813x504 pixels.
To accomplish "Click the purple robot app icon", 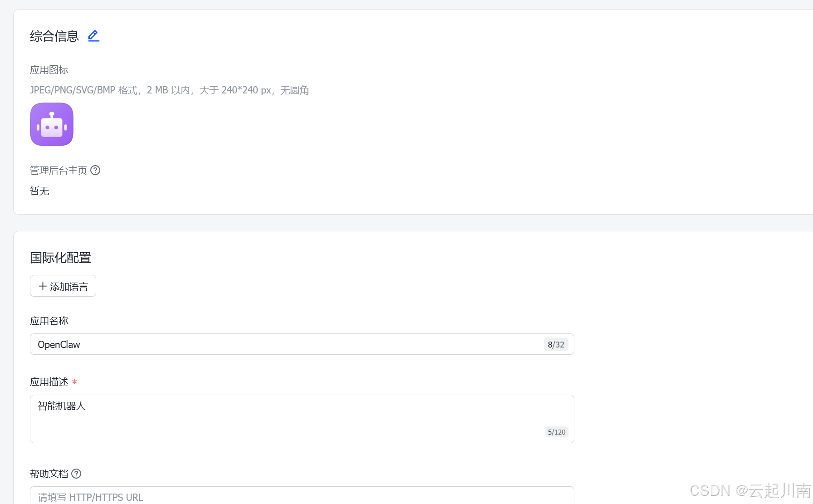I will point(52,124).
